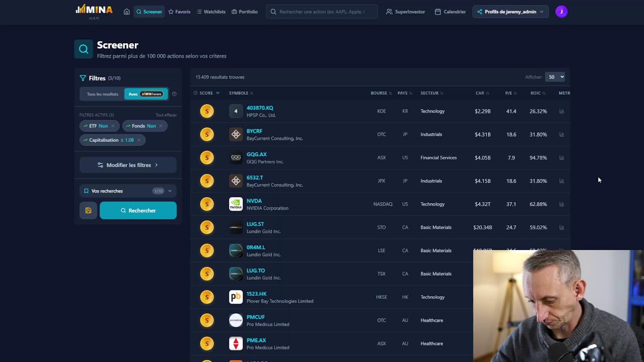Click the Rechercher button
The image size is (644, 362).
[x=138, y=211]
